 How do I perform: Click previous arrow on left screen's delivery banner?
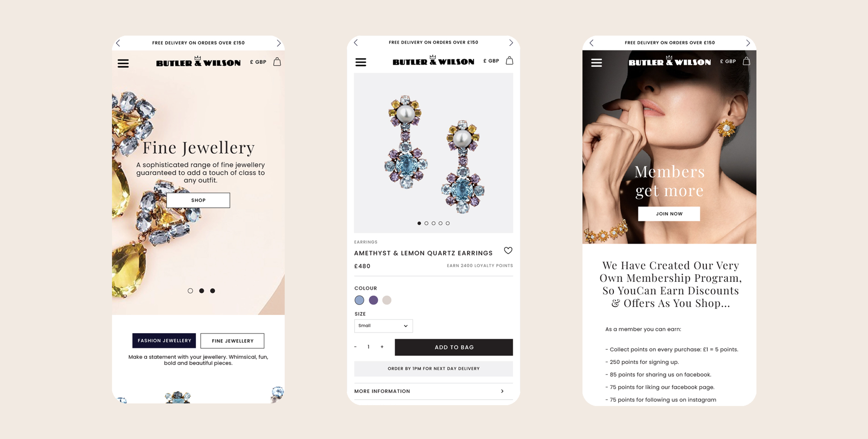coord(118,43)
